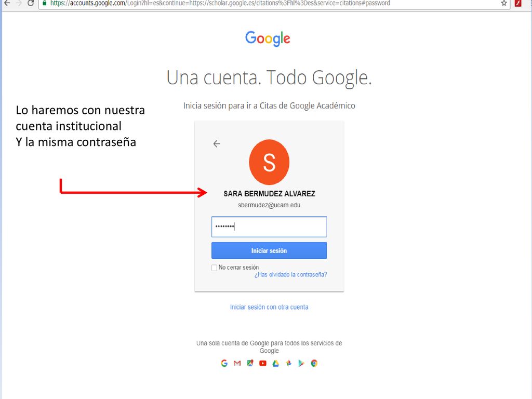Click the back arrow in login card

[217, 144]
